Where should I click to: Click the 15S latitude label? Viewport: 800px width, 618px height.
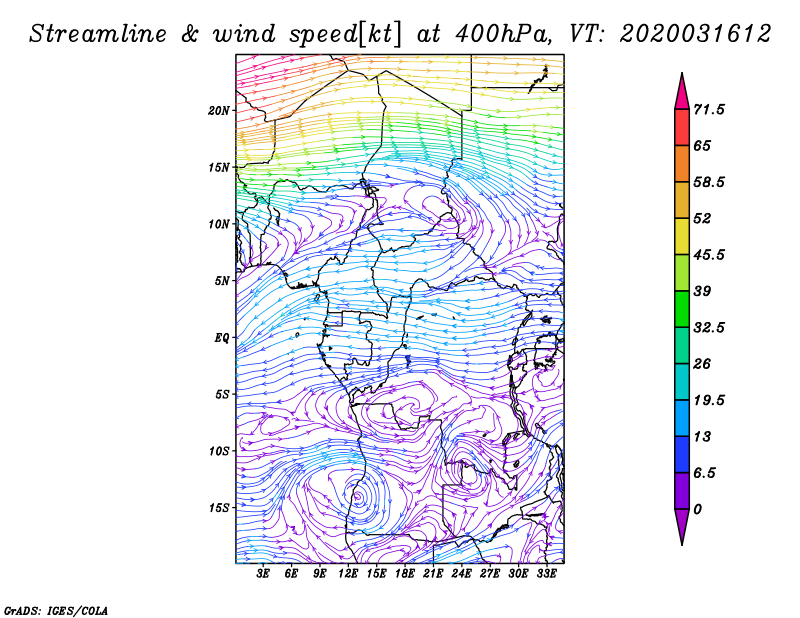click(219, 508)
